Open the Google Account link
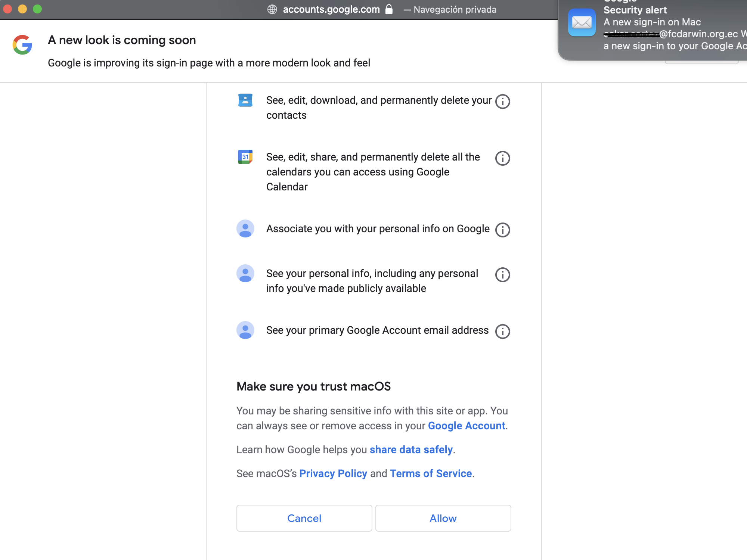The height and width of the screenshot is (560, 747). tap(467, 426)
